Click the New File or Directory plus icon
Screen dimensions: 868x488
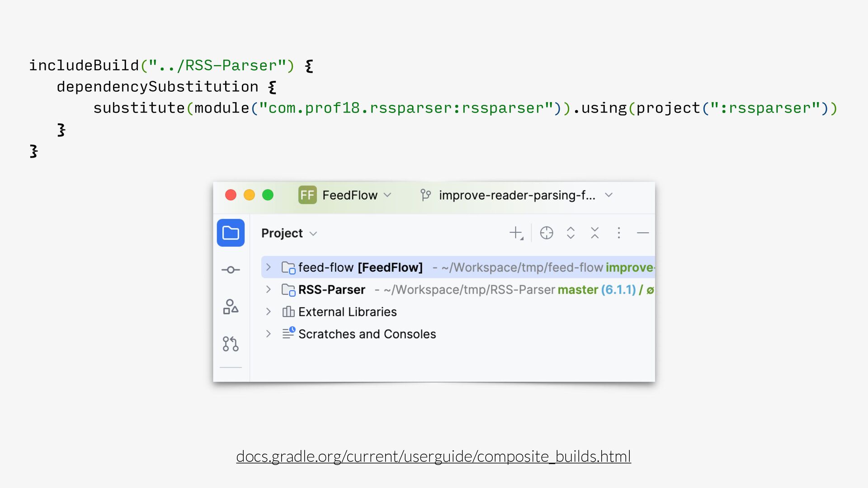click(516, 233)
